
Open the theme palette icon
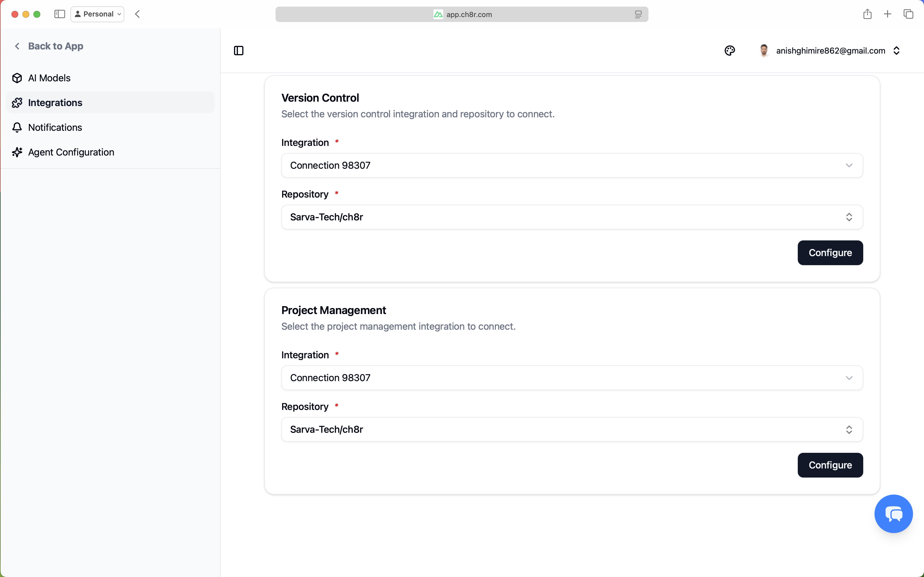tap(729, 50)
